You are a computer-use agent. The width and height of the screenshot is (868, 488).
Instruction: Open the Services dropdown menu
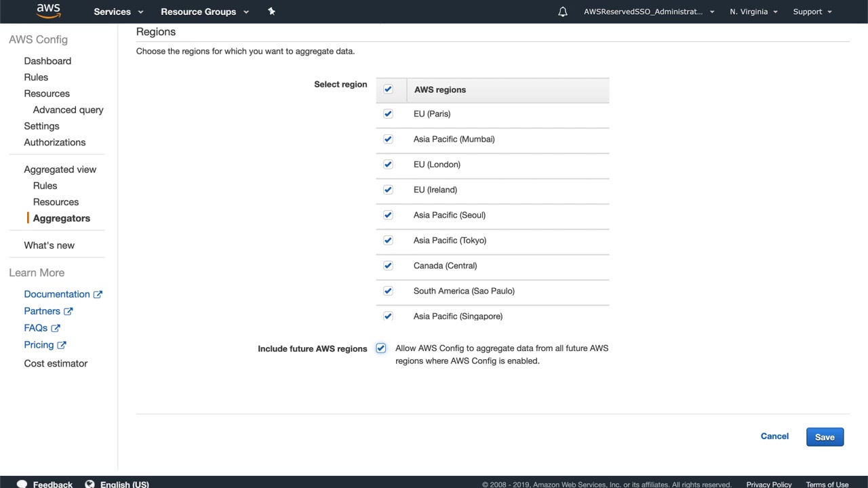pos(119,12)
